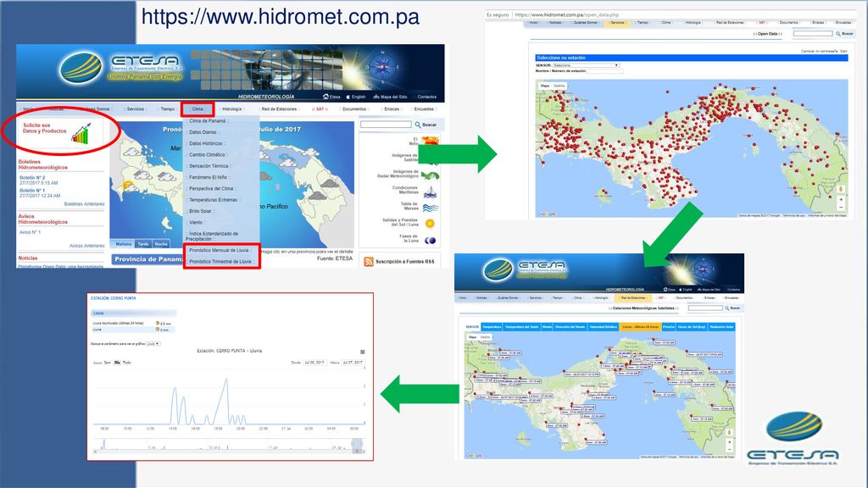
Task: Select Perspectiva del Clima entry
Action: coord(211,189)
